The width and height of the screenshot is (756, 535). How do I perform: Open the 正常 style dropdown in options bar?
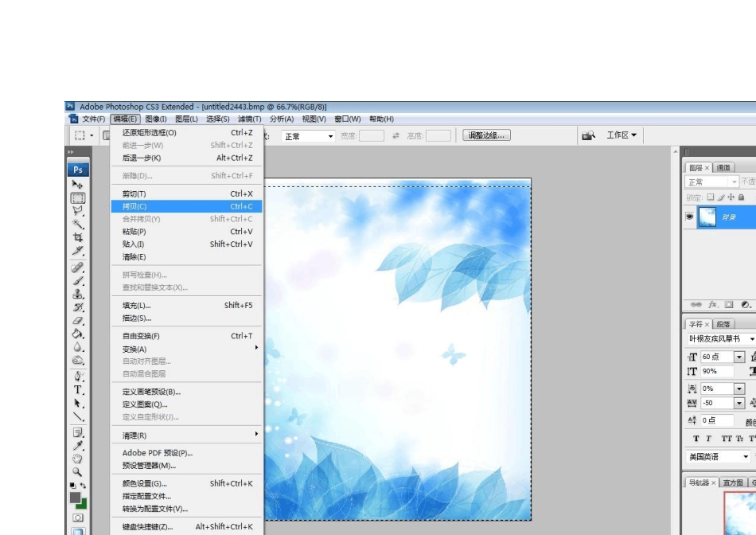308,136
